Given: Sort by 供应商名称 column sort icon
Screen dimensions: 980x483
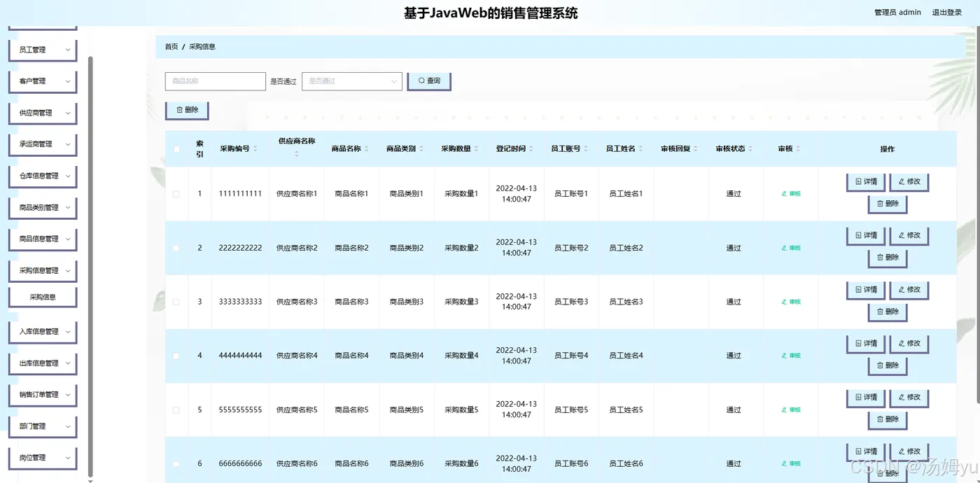Looking at the screenshot, I should tap(296, 154).
